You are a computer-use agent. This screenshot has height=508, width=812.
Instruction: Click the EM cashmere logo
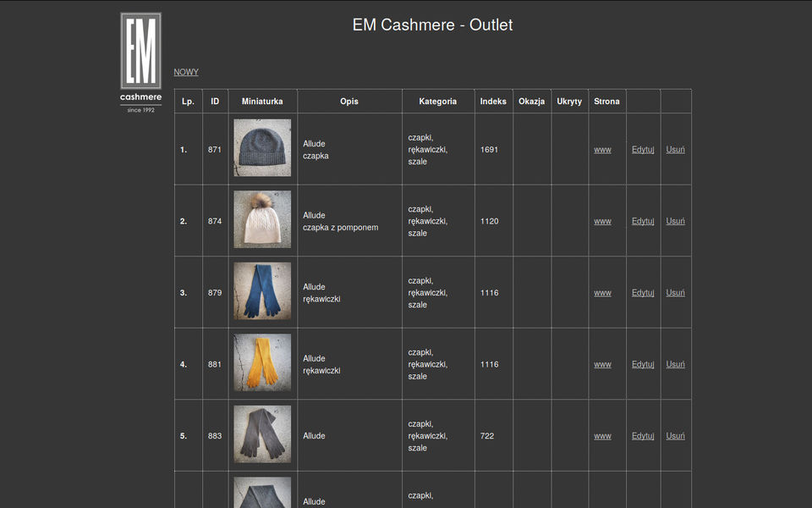coord(141,63)
